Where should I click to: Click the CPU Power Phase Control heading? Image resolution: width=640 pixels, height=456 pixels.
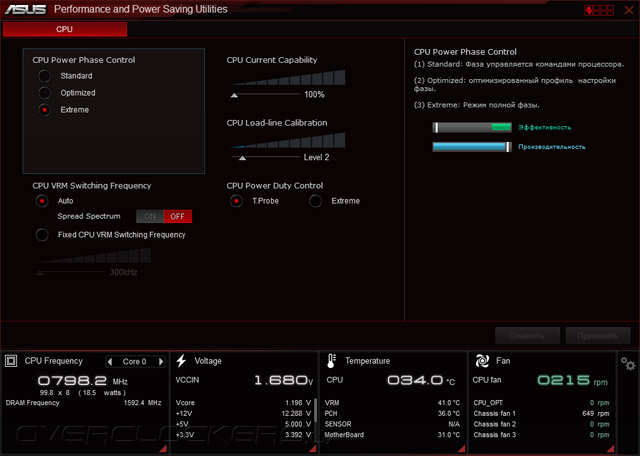(x=84, y=60)
